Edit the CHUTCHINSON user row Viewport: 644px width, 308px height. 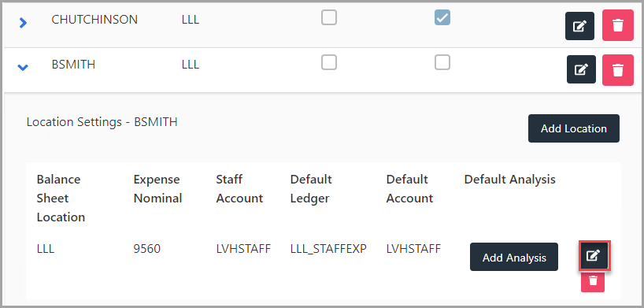point(579,26)
